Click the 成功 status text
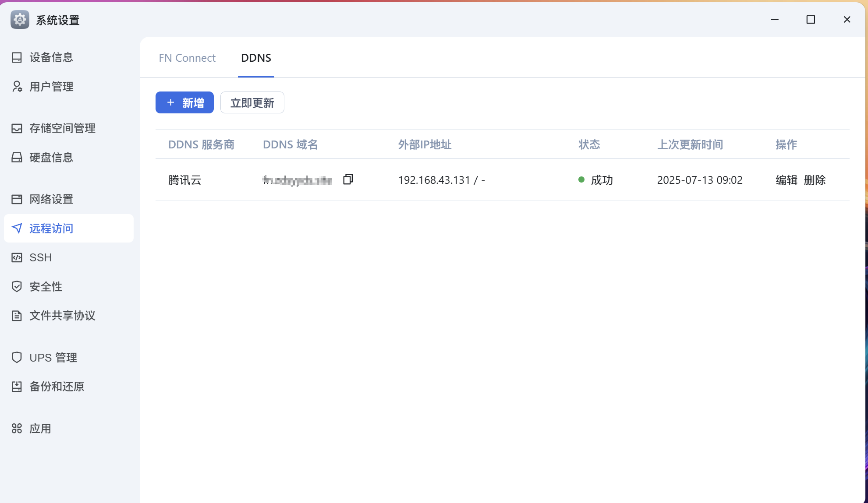The height and width of the screenshot is (503, 868). [602, 180]
